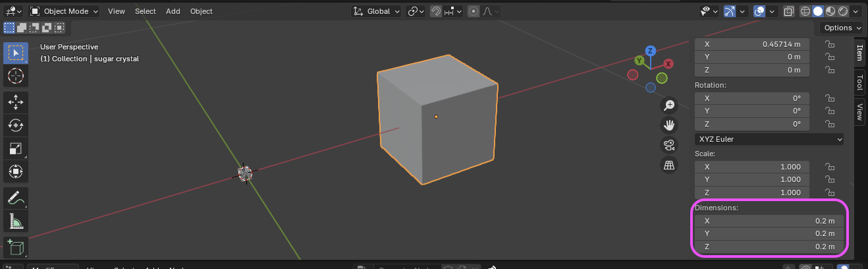This screenshot has height=269, width=868.
Task: Choose the Move tool in toolbar
Action: pos(16,102)
